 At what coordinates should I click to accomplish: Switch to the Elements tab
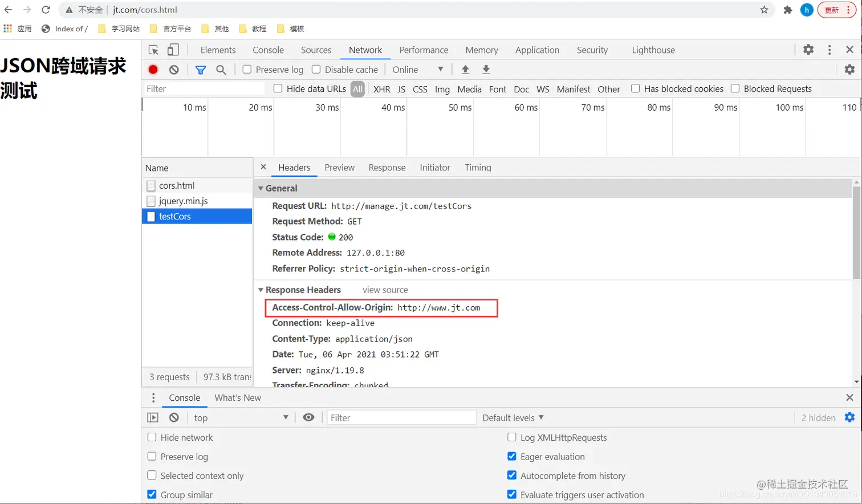pos(218,50)
